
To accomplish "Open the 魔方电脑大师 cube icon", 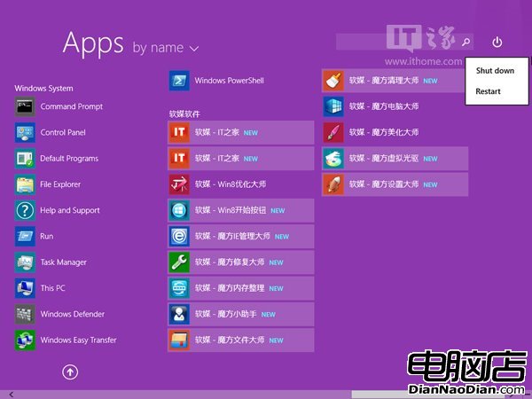I will [x=333, y=106].
